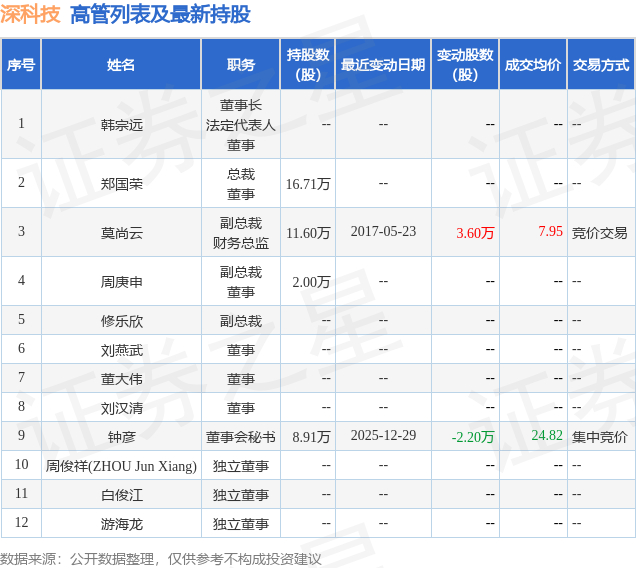Image resolution: width=636 pixels, height=568 pixels.
Task: Select the name 周俊祥(ZHOU Jun Xiang)
Action: (121, 466)
